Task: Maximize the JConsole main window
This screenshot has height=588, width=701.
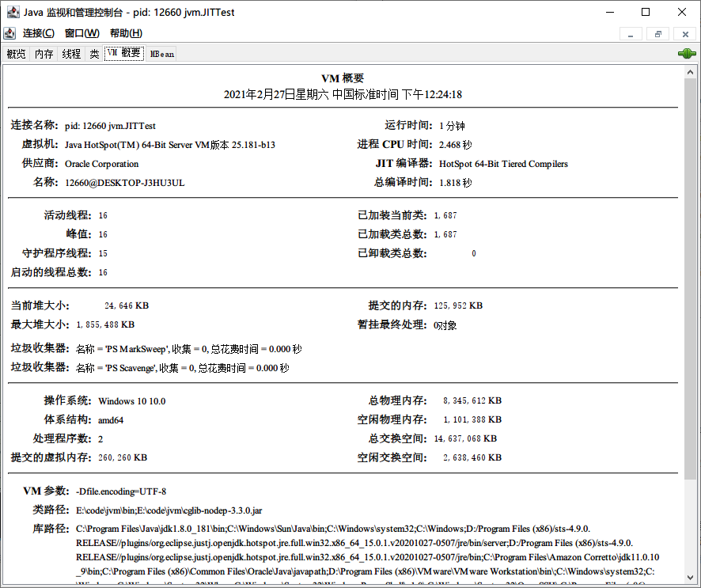Action: point(646,12)
